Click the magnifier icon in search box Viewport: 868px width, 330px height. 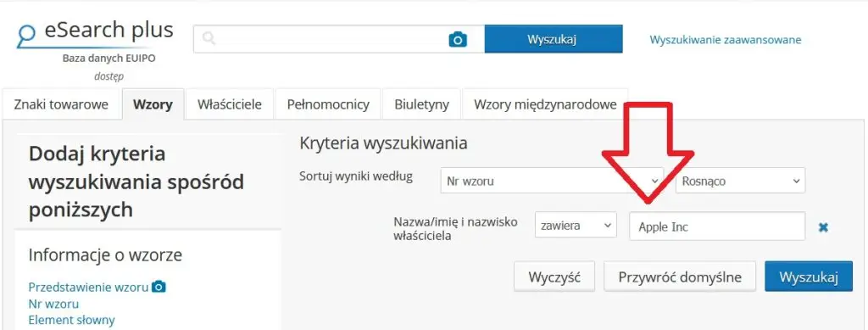[209, 38]
